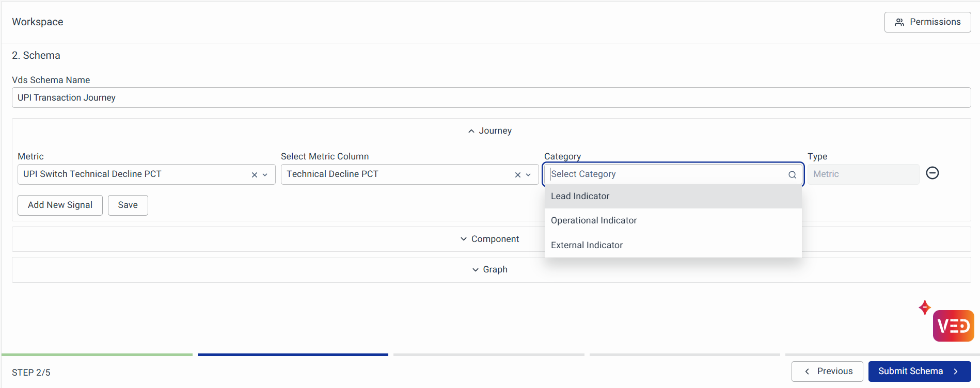Click the search icon in Category field
Image resolution: width=980 pixels, height=388 pixels.
click(x=792, y=175)
